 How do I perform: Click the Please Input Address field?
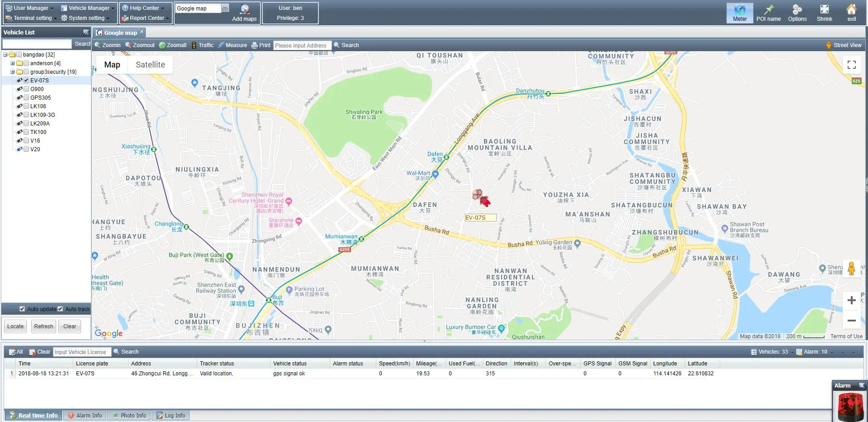point(302,45)
